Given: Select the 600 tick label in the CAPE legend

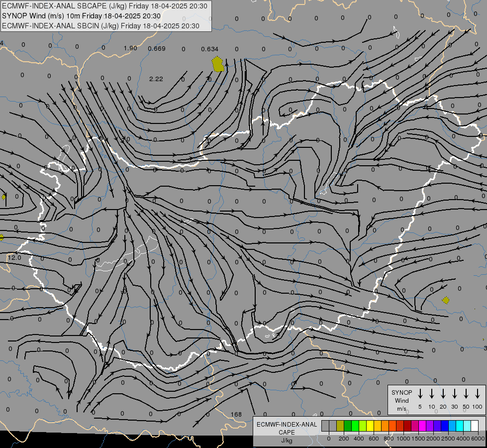Looking at the screenshot, I should [374, 439].
